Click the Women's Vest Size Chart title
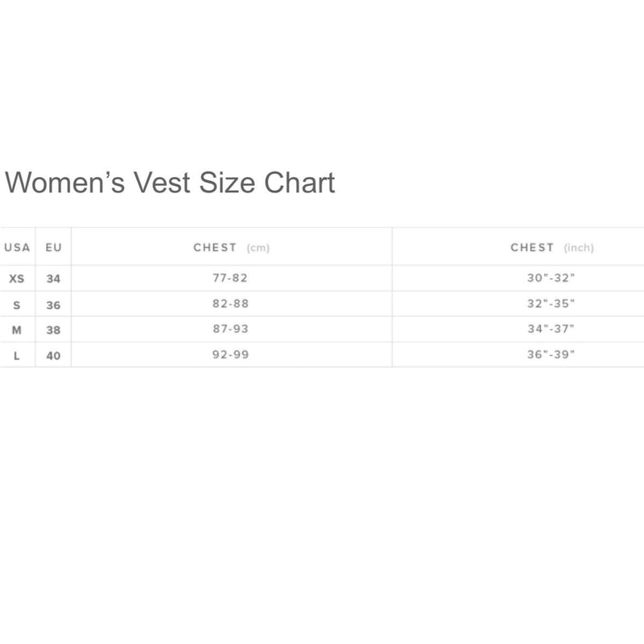The height and width of the screenshot is (644, 644). tap(170, 184)
